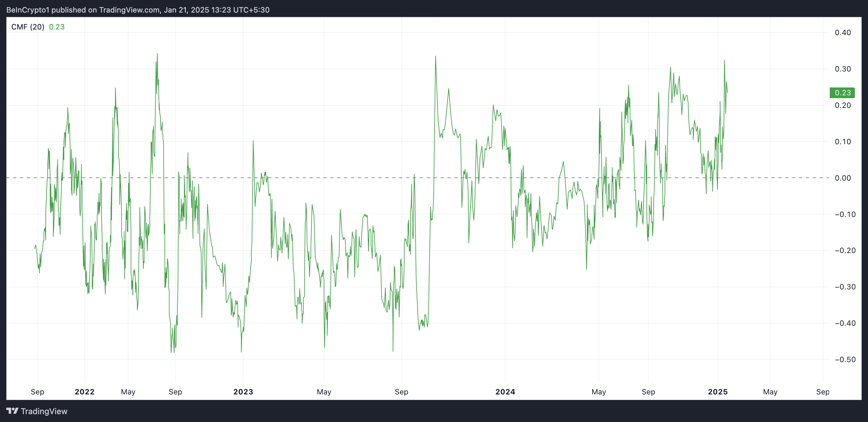Click the 2025 label on time axis

click(x=718, y=392)
